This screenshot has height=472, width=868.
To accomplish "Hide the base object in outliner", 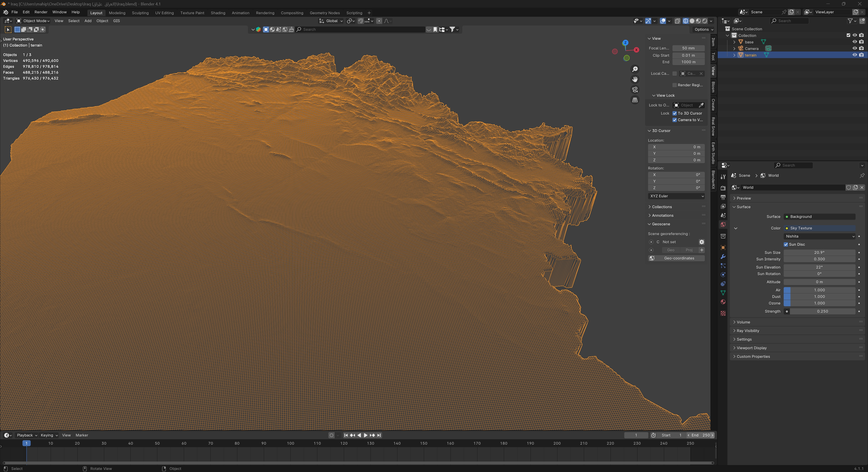I will pos(854,42).
